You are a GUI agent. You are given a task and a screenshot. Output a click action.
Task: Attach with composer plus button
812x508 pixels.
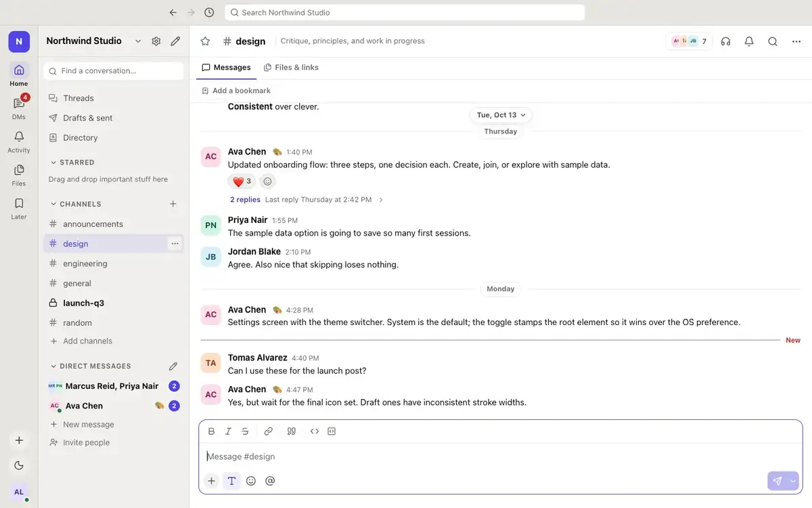212,481
